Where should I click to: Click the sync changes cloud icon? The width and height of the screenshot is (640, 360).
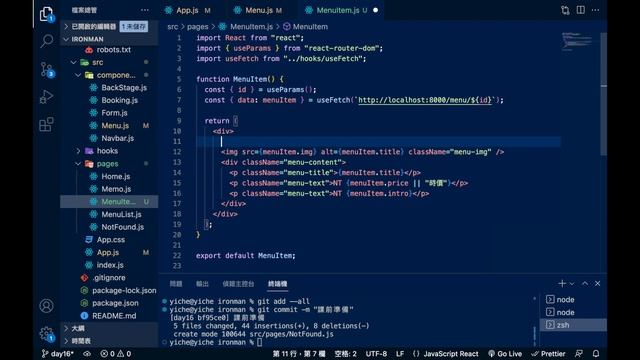coord(87,354)
